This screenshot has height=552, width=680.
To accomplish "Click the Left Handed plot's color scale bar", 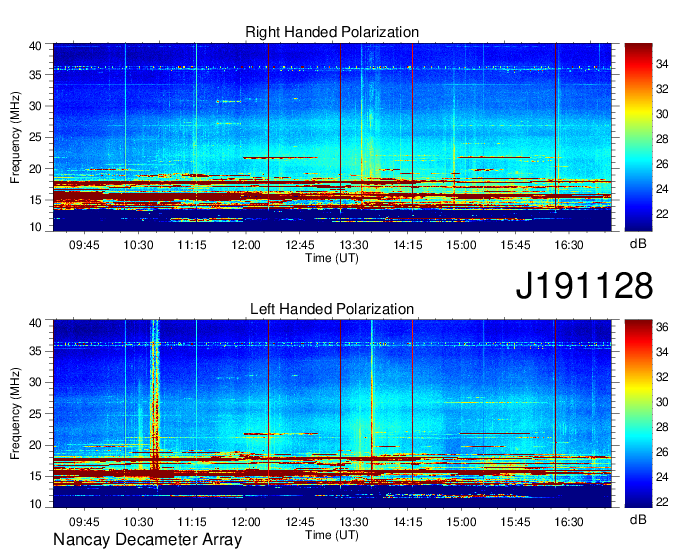I will pyautogui.click(x=638, y=414).
